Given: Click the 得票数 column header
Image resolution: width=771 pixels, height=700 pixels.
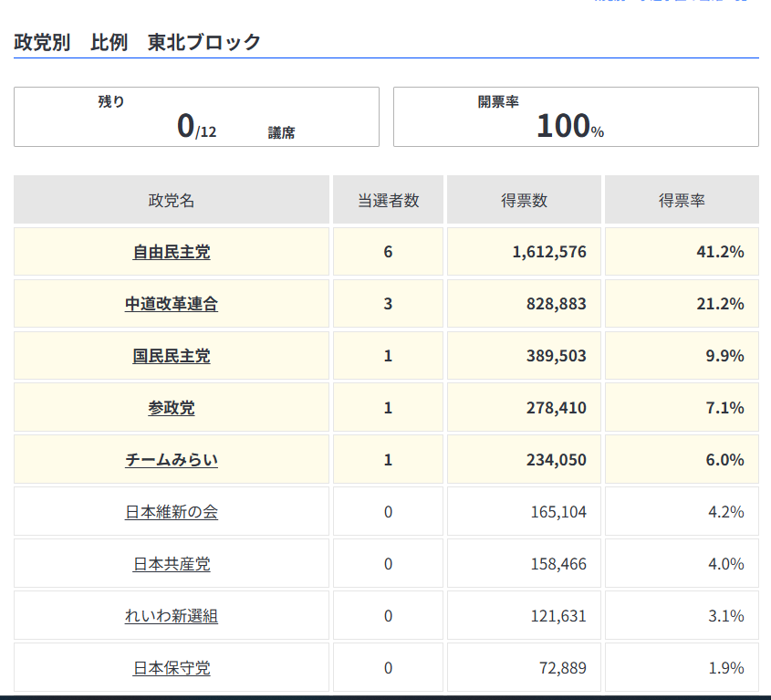Looking at the screenshot, I should tap(524, 199).
